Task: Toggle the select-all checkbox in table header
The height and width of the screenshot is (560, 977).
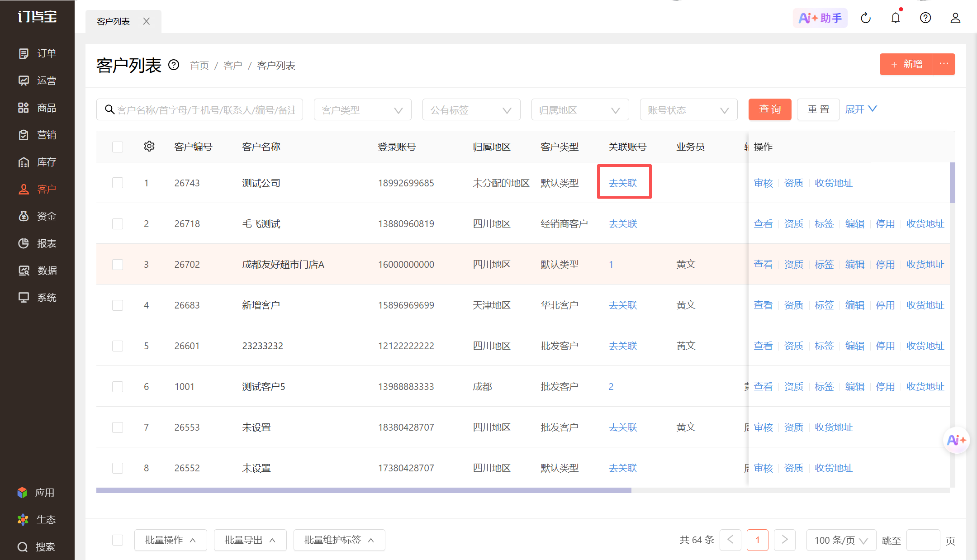Action: pyautogui.click(x=118, y=147)
